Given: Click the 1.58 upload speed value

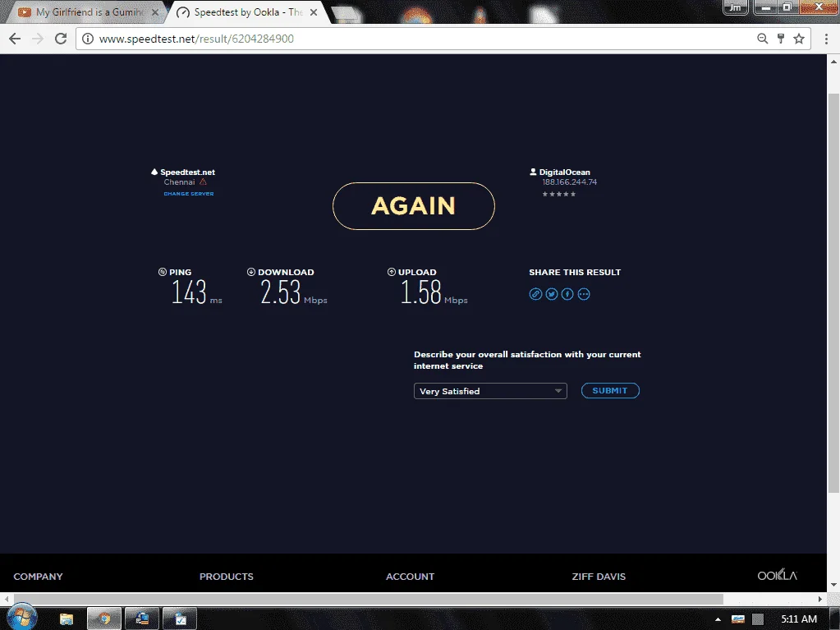Looking at the screenshot, I should [x=421, y=292].
